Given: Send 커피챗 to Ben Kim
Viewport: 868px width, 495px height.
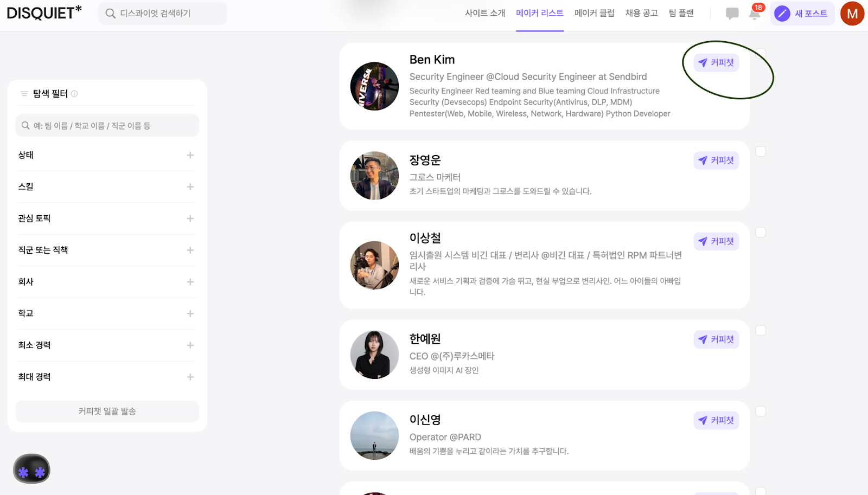Looking at the screenshot, I should point(716,63).
